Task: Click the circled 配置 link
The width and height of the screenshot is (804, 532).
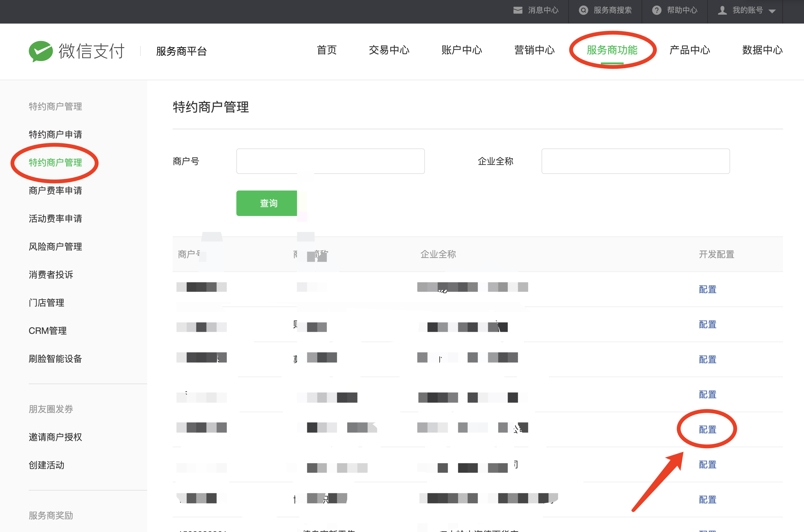Action: pyautogui.click(x=707, y=429)
